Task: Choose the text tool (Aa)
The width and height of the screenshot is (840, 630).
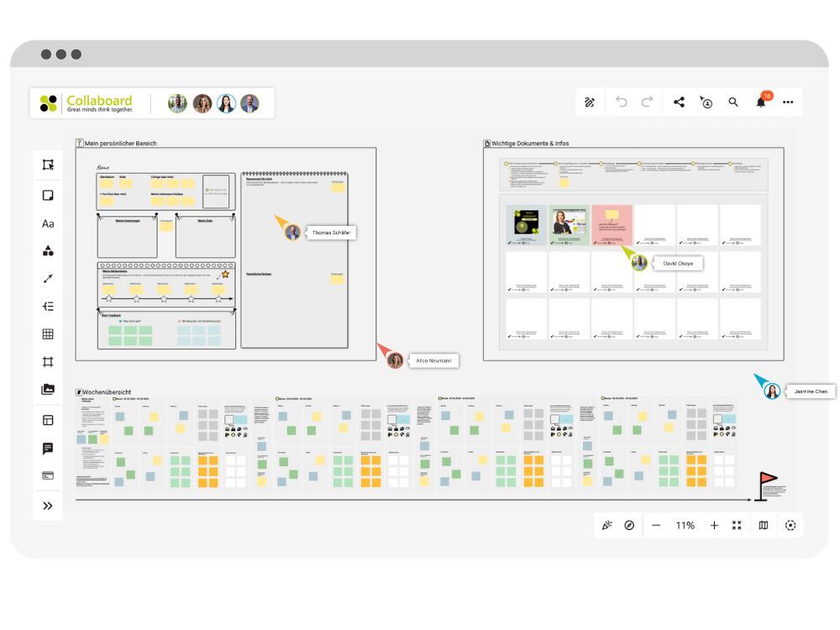Action: (x=48, y=223)
